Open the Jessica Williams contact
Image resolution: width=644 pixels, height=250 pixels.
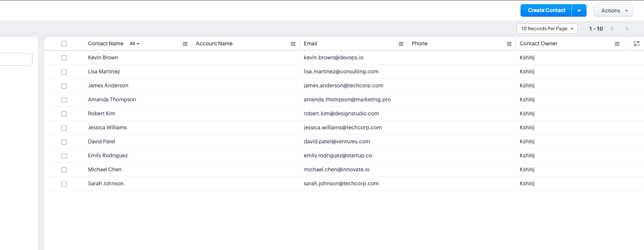[107, 127]
